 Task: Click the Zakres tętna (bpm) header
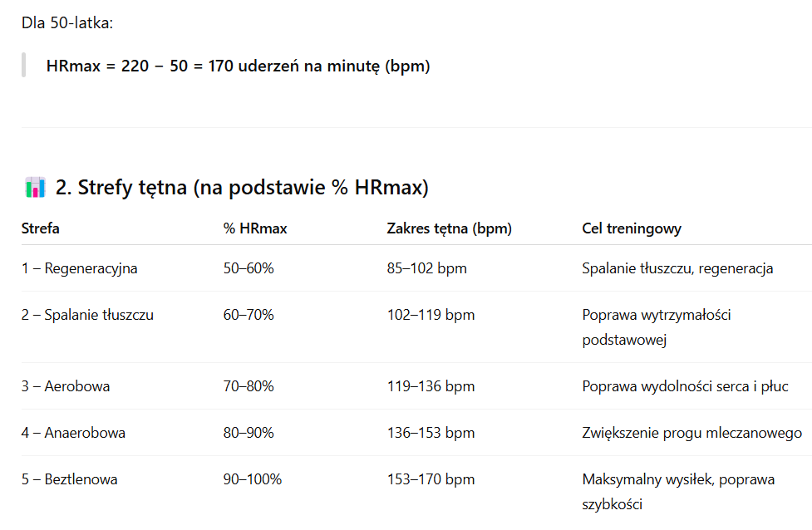click(x=449, y=228)
